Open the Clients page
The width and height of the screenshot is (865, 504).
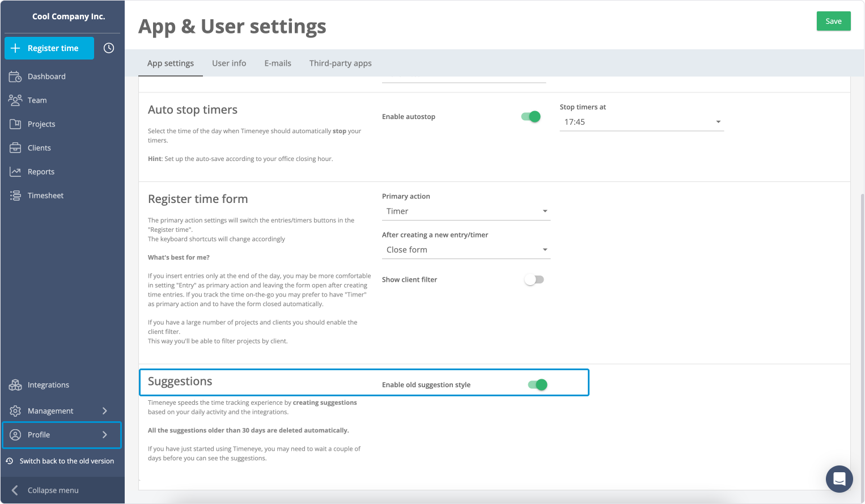click(x=15, y=147)
